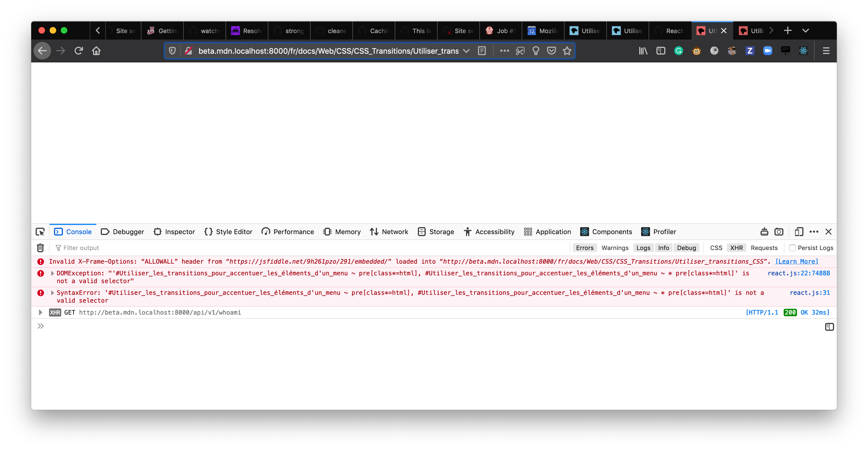868x451 pixels.
Task: Switch console to multi-line editor mode
Action: pyautogui.click(x=829, y=327)
